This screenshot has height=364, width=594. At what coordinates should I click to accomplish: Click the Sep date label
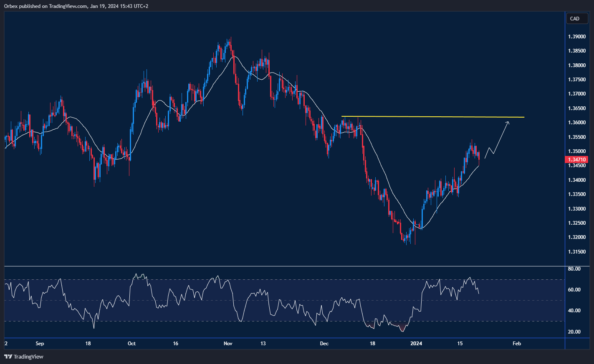tap(40, 344)
